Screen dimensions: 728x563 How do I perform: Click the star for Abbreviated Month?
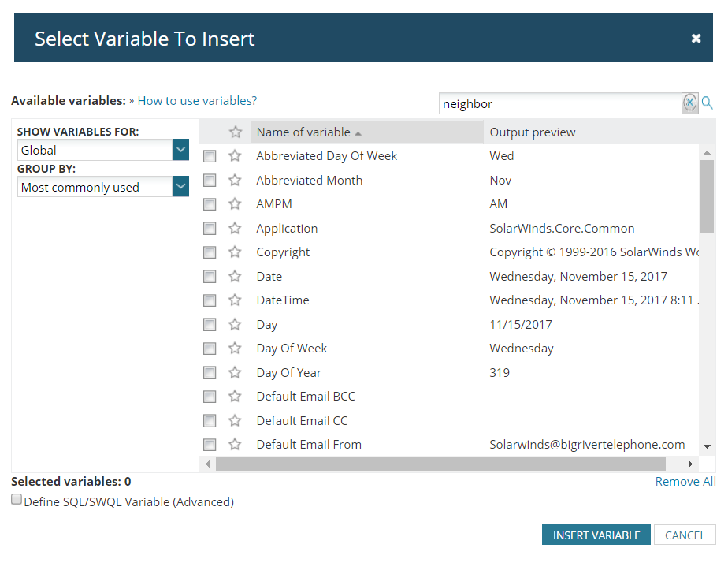click(235, 181)
